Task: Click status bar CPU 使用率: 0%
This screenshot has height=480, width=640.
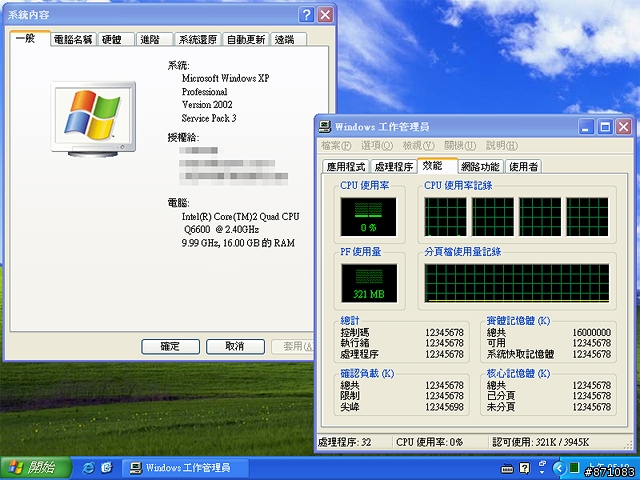Action: click(429, 442)
